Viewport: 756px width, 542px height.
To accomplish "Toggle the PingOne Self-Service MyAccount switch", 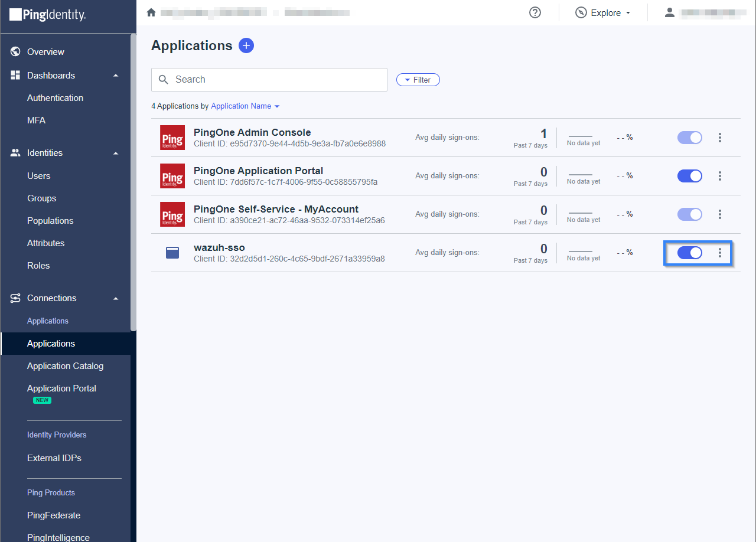I will pos(690,214).
